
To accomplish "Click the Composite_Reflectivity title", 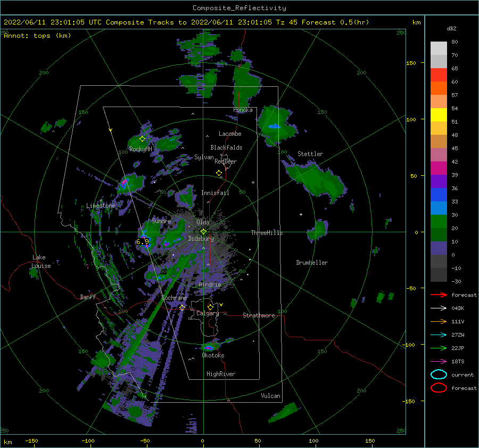I will coord(240,8).
